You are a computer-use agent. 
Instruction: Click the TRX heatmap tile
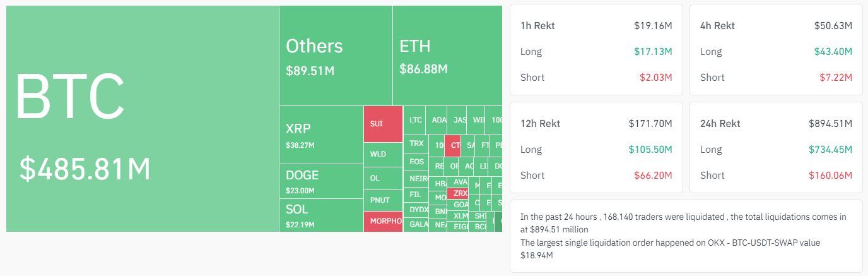pos(416,143)
